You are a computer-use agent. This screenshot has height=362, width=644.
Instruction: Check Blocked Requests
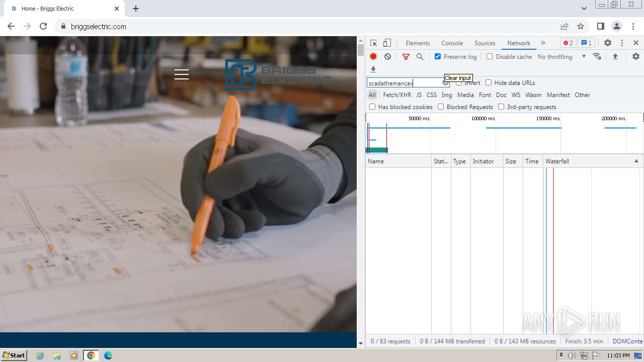(x=441, y=107)
